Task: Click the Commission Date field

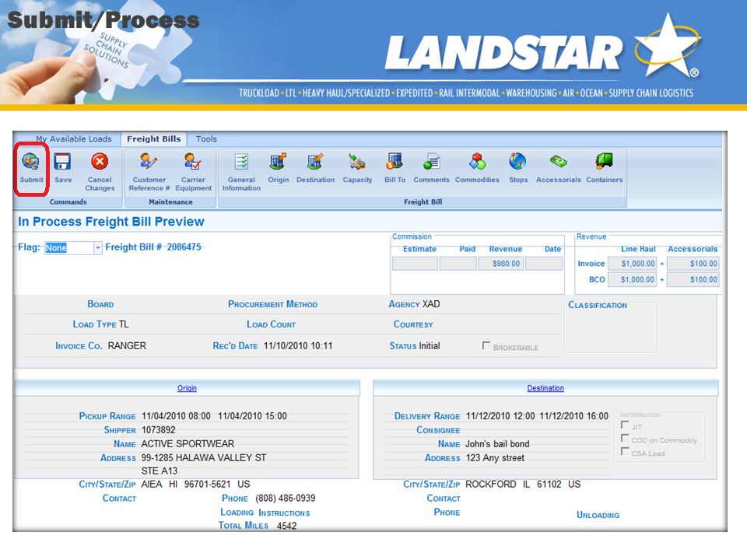Action: [544, 264]
